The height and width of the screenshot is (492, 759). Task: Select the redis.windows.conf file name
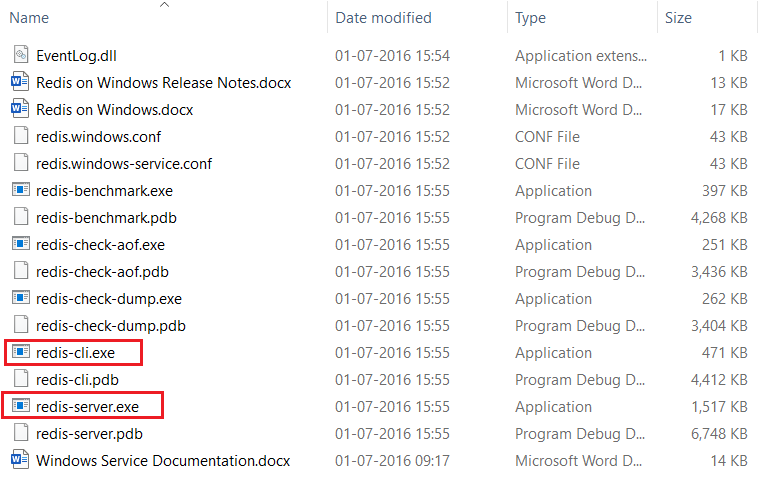(x=99, y=137)
